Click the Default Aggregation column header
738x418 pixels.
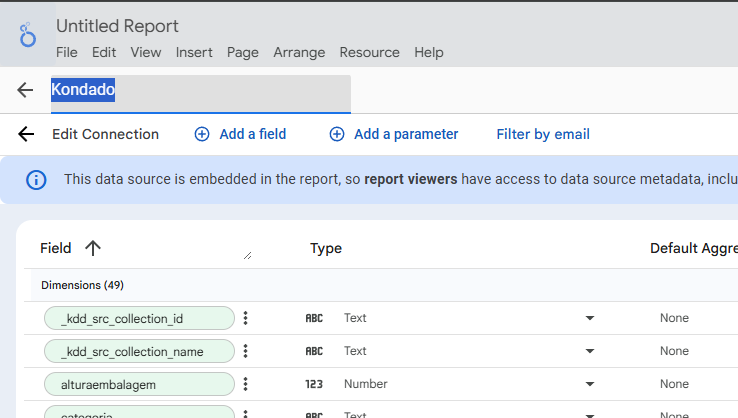(694, 248)
